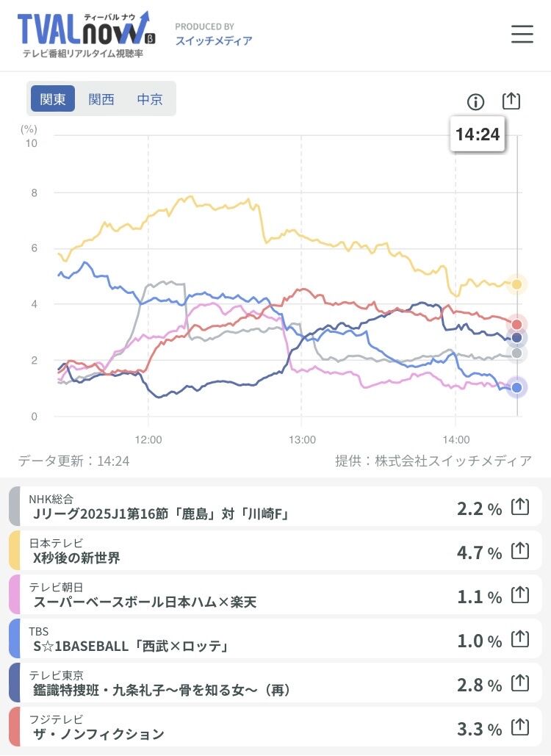Open the hamburger menu

[x=522, y=34]
